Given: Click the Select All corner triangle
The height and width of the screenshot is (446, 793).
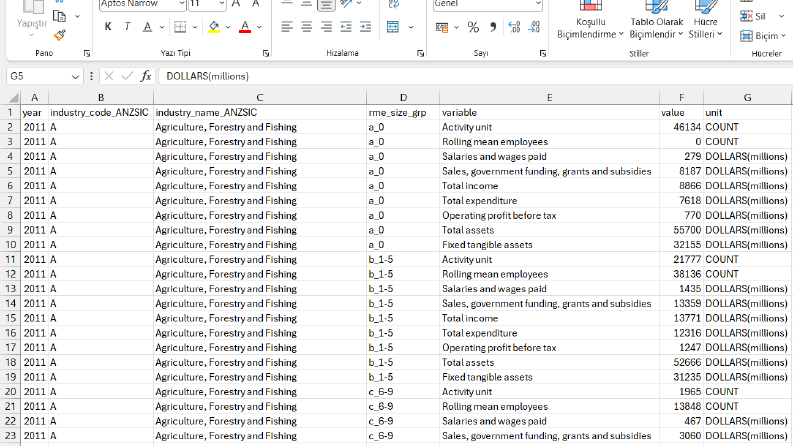Looking at the screenshot, I should click(14, 98).
